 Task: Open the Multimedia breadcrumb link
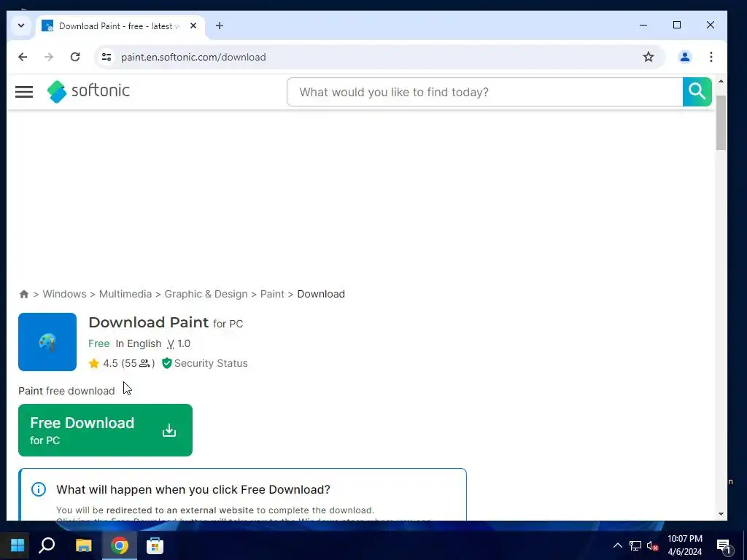[x=125, y=294]
